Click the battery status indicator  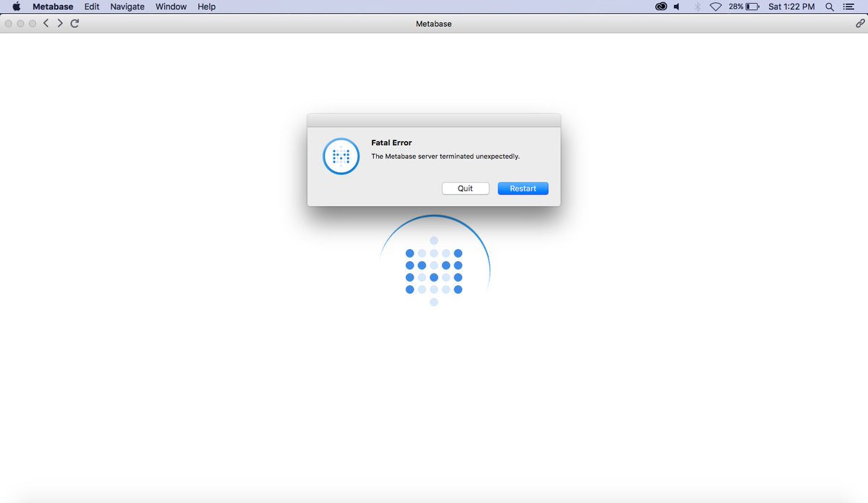[x=744, y=7]
